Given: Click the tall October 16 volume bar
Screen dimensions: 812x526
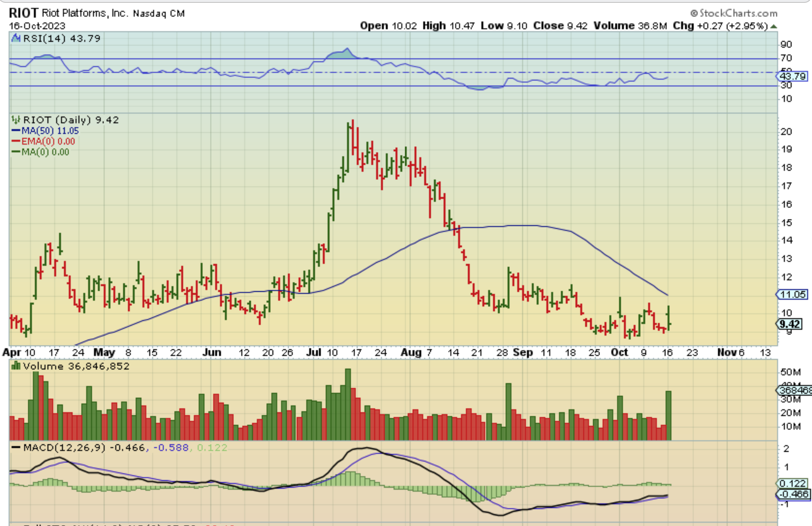Looking at the screenshot, I should coord(669,415).
